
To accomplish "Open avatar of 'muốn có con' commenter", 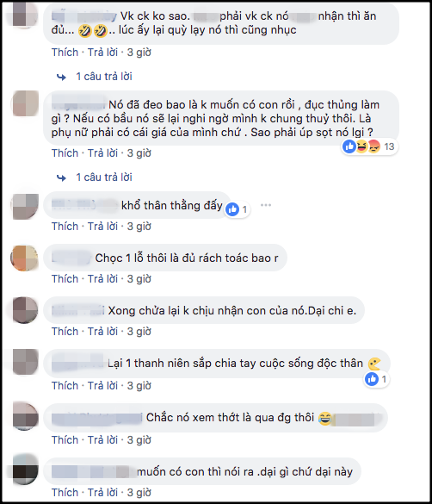I will pos(26,470).
